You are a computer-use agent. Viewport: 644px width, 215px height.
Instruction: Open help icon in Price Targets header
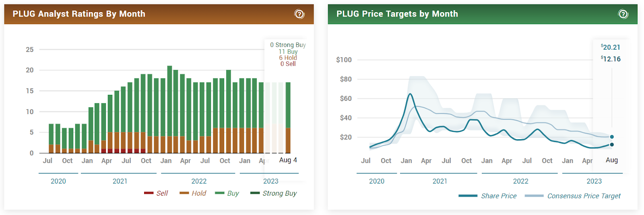[623, 14]
